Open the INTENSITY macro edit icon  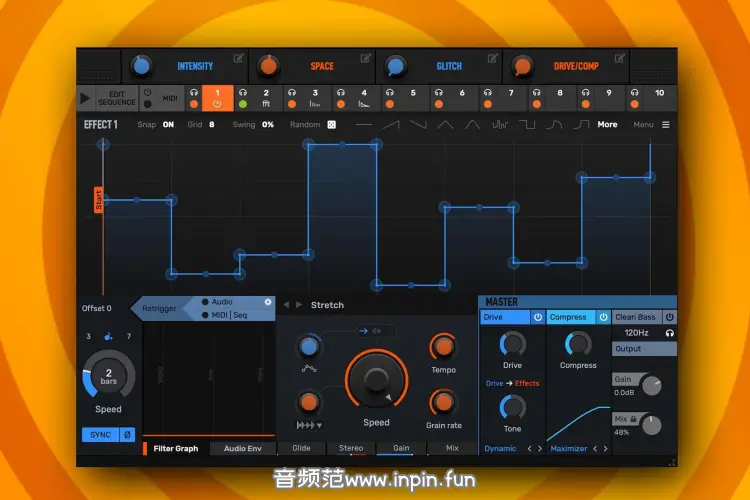point(238,58)
